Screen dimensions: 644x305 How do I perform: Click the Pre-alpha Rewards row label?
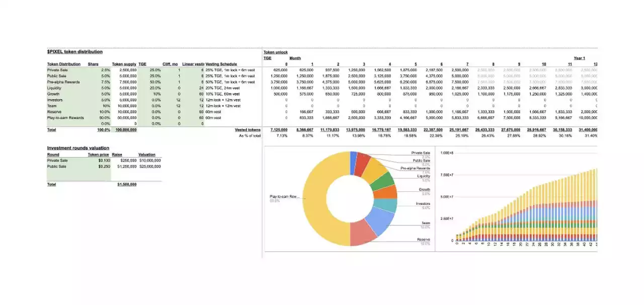click(x=63, y=82)
